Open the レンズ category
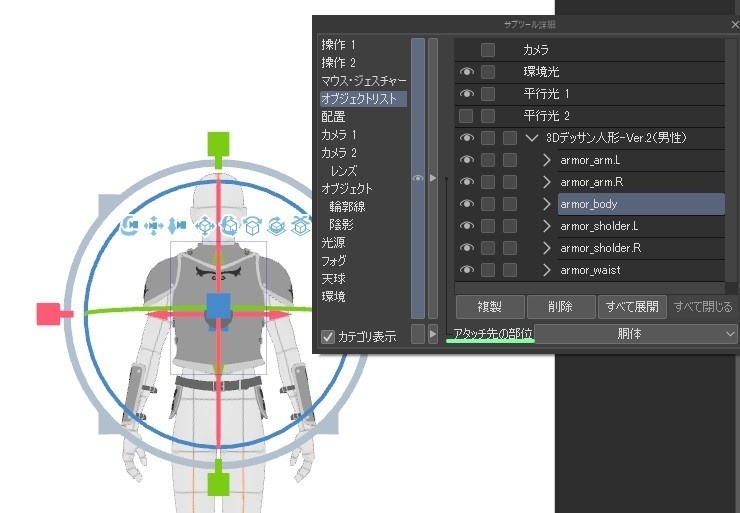Viewport: 740px width, 513px height. (x=344, y=170)
